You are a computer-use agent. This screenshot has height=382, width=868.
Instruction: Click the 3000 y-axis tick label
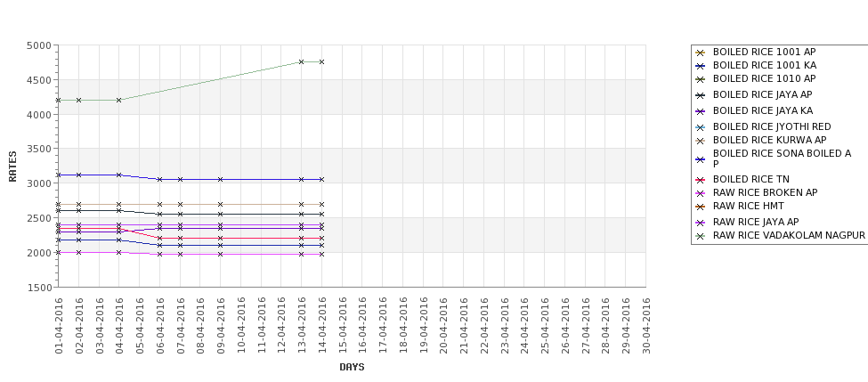(39, 183)
